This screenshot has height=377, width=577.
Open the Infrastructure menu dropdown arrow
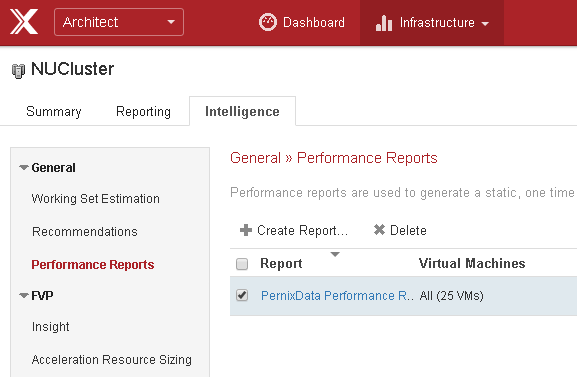pyautogui.click(x=485, y=24)
